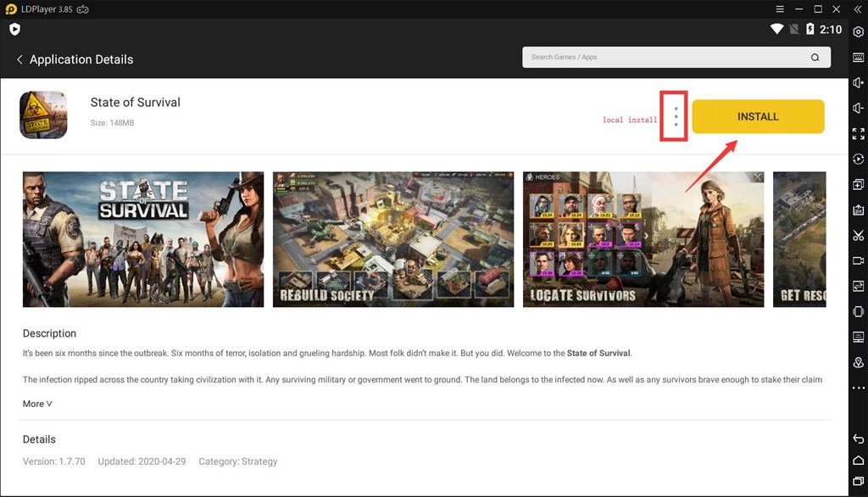Viewport: 868px width, 497px height.
Task: Close the LDPlayer window
Action: [837, 8]
